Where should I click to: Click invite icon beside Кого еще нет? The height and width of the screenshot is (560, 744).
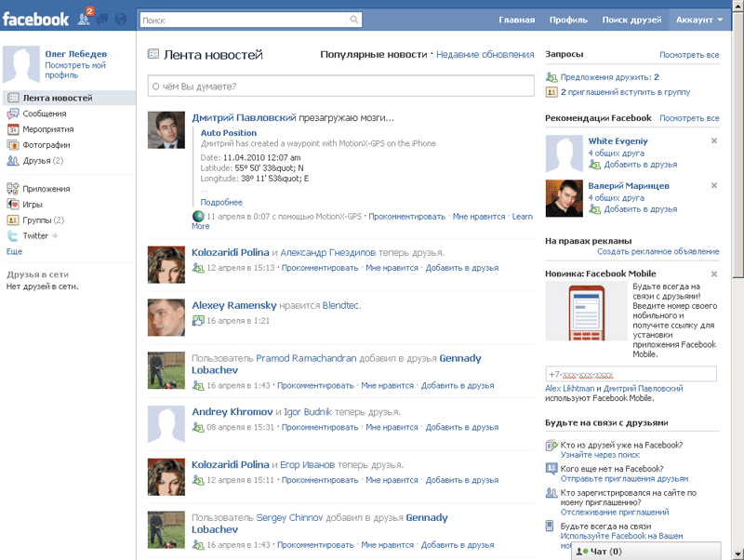(551, 469)
